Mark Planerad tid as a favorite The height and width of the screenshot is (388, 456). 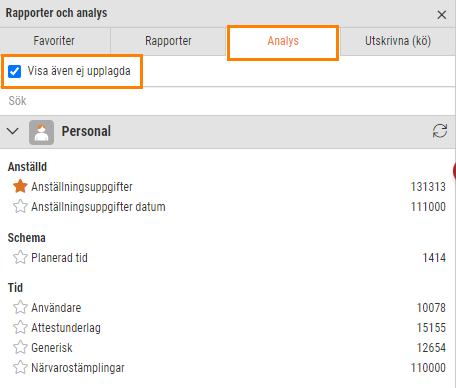coord(20,257)
